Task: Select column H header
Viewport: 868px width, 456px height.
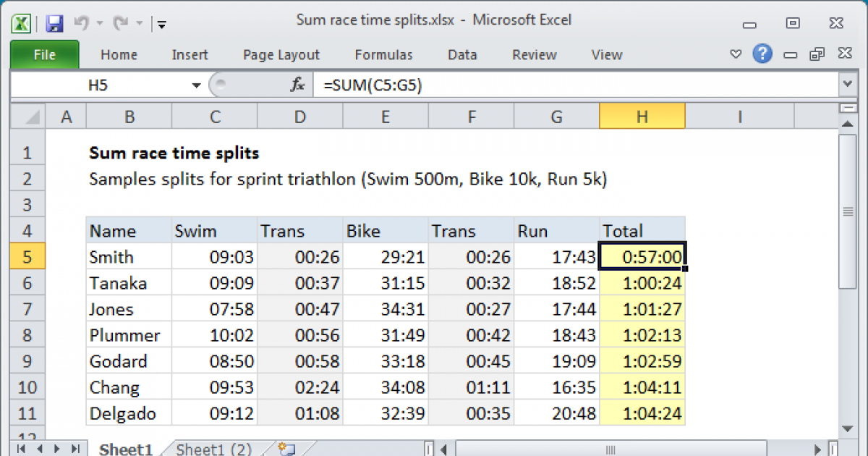Action: [x=642, y=116]
